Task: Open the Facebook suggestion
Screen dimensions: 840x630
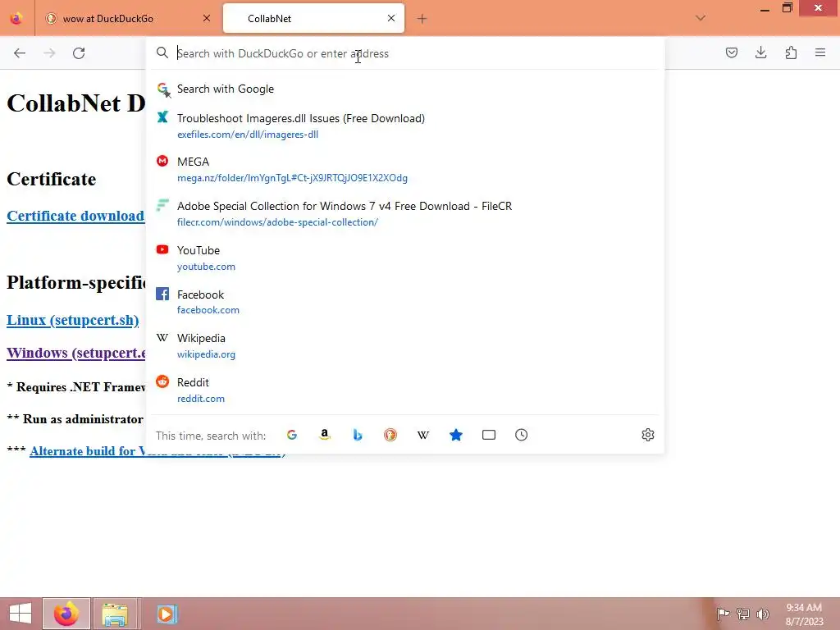Action: pyautogui.click(x=405, y=302)
